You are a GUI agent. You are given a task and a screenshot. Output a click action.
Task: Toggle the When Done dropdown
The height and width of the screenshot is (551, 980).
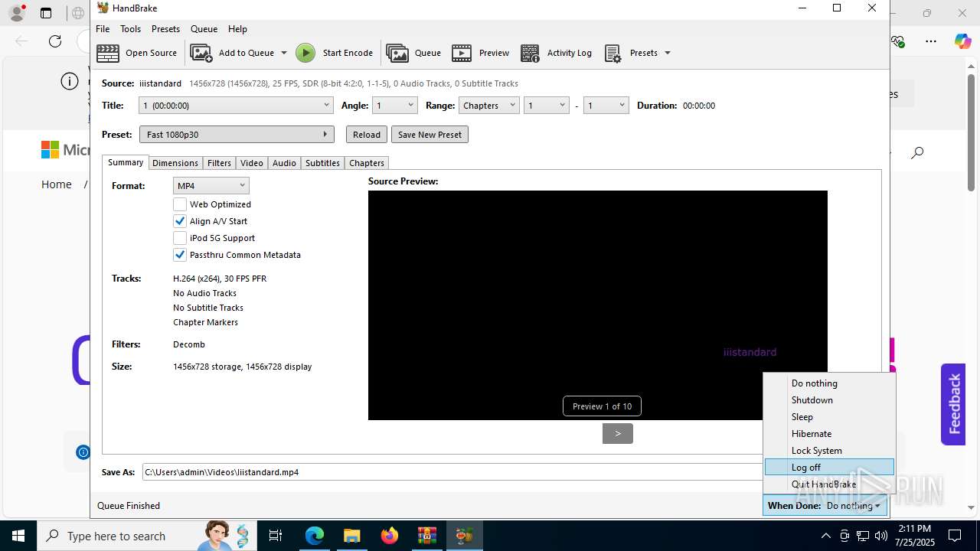[x=825, y=506]
